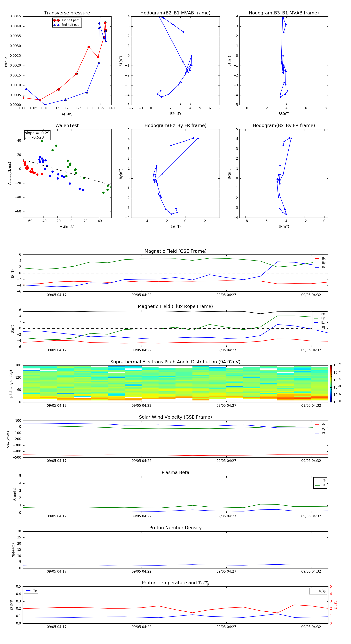This screenshot has height=644, width=351.
Task: Click the 'Transverse pressure' plot title
Action: point(67,13)
